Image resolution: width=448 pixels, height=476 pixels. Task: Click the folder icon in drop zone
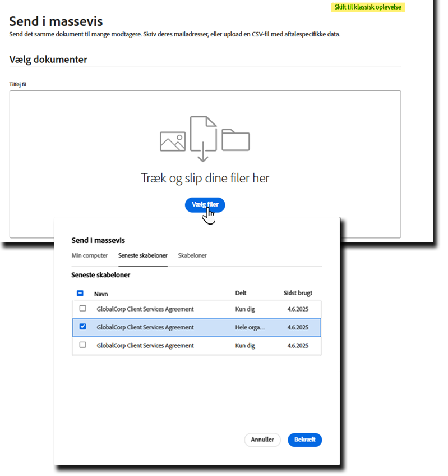tap(235, 140)
